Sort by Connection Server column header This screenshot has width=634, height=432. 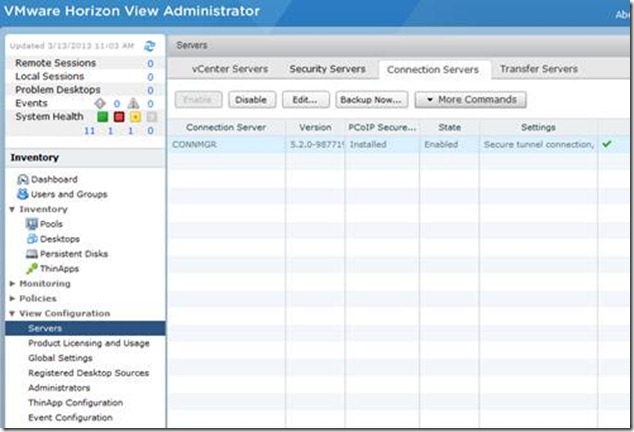click(x=226, y=127)
